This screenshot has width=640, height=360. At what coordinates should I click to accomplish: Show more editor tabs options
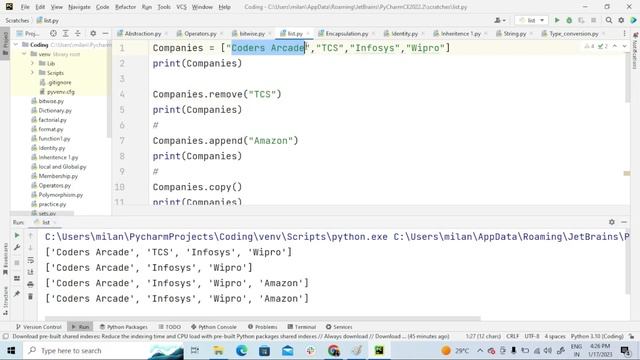[624, 33]
